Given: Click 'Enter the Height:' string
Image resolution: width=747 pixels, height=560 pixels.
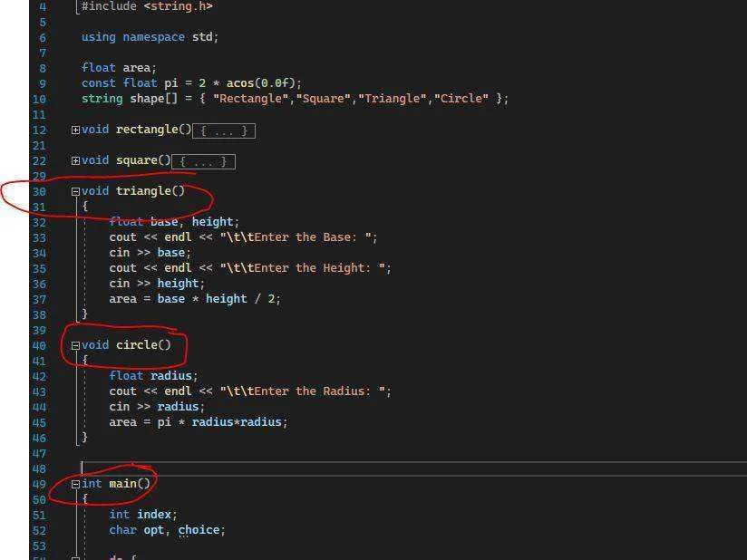Looking at the screenshot, I should coord(303,268).
